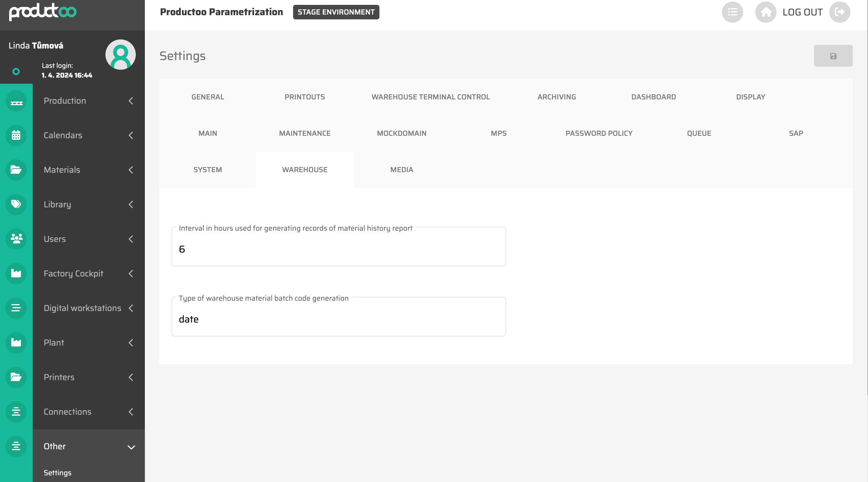Open the WAREHOUSE TERMINAL CONTROL tab
Image resolution: width=868 pixels, height=482 pixels.
click(x=430, y=97)
